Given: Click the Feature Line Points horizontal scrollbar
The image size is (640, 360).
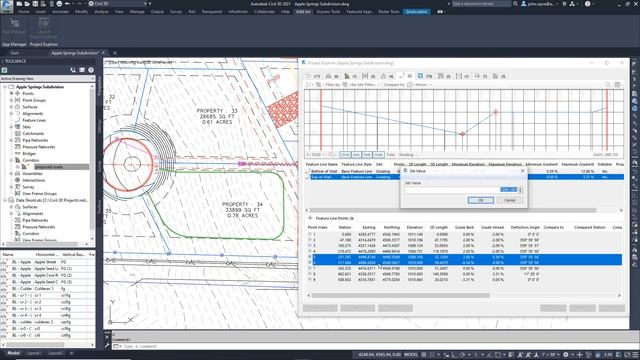Looking at the screenshot, I should click(400, 296).
